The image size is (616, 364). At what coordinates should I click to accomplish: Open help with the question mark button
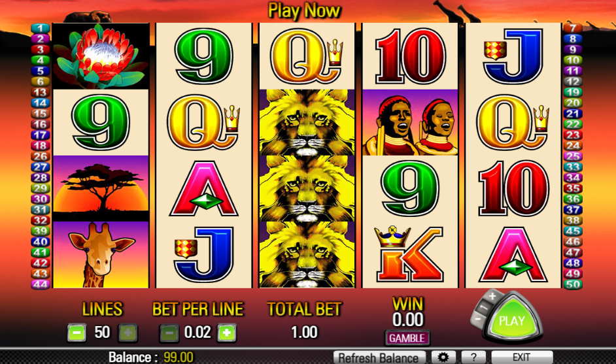tap(473, 357)
